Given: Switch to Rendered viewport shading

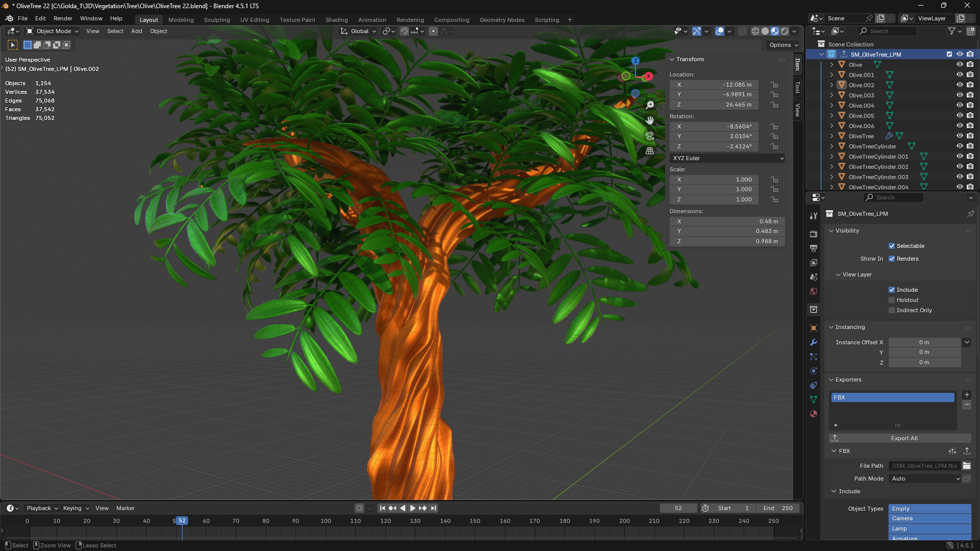Looking at the screenshot, I should [x=785, y=31].
